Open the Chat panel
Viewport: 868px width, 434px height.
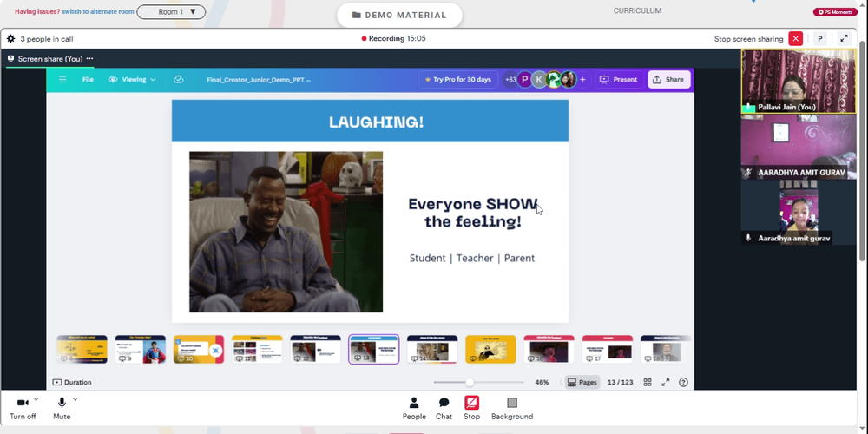click(x=444, y=409)
